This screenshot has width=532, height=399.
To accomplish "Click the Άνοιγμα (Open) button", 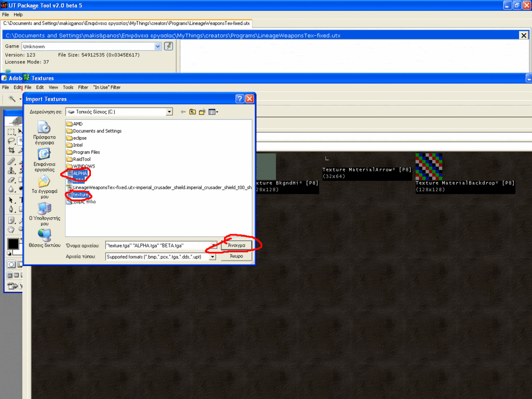I will [236, 245].
